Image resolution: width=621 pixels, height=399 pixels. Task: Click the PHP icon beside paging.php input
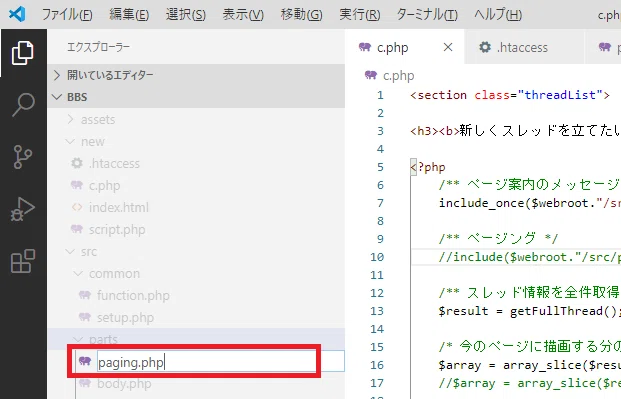click(x=85, y=361)
